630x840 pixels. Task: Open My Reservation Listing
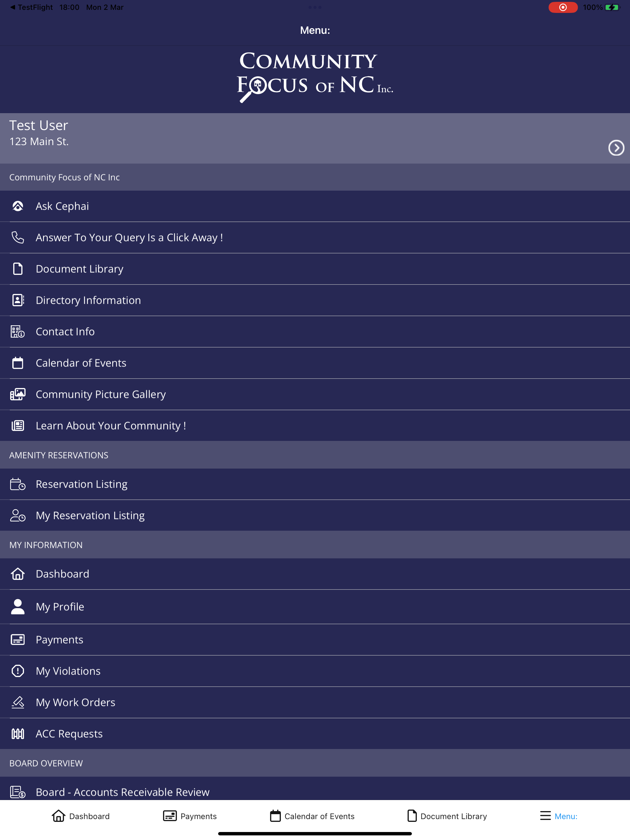pyautogui.click(x=315, y=516)
